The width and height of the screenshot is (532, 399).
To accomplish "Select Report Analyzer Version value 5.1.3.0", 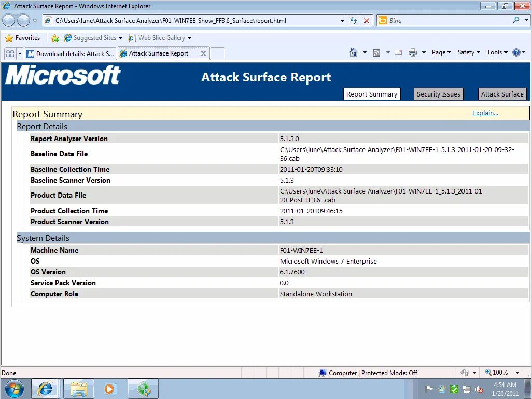I will click(x=289, y=139).
